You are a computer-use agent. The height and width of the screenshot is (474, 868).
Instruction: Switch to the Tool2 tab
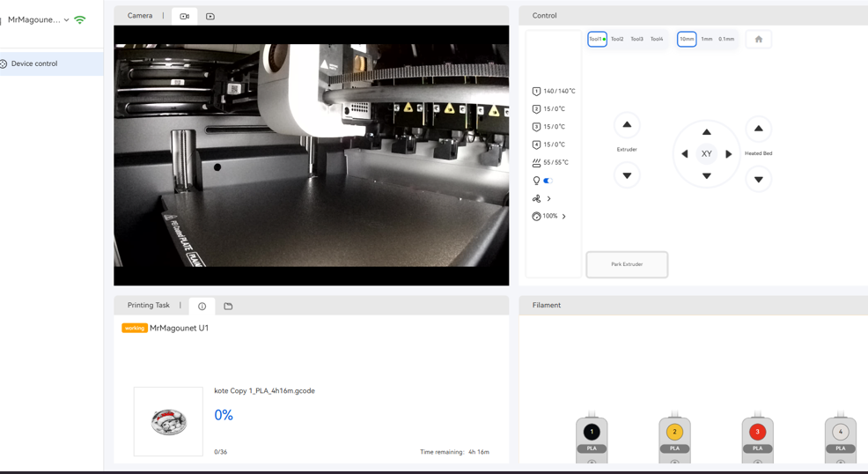(617, 39)
